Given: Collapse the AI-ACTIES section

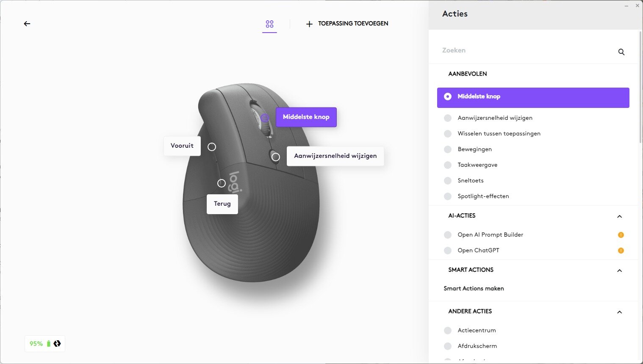Looking at the screenshot, I should tap(619, 216).
